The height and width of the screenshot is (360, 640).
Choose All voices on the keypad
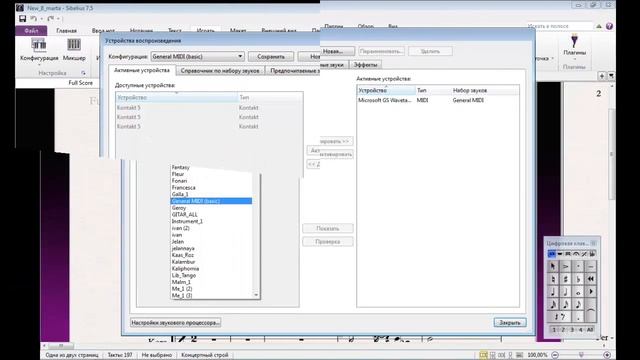tap(590, 329)
